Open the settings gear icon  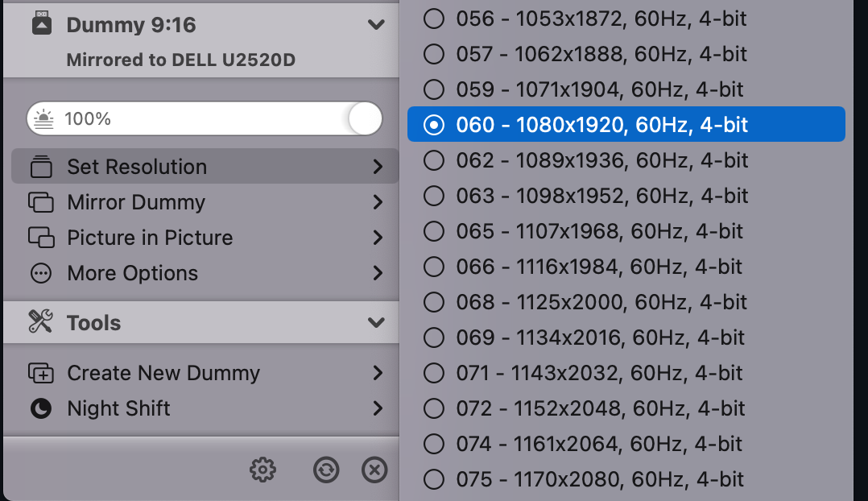click(262, 470)
